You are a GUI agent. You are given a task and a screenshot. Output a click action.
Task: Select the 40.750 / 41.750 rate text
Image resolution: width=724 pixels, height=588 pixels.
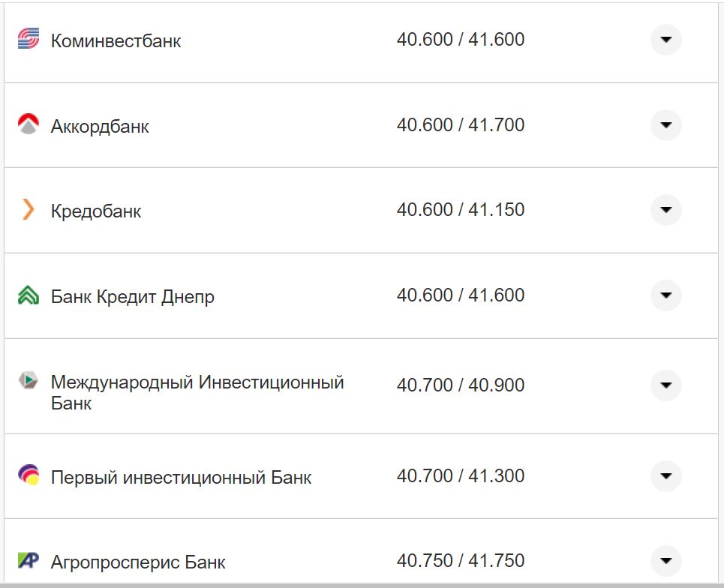point(463,560)
